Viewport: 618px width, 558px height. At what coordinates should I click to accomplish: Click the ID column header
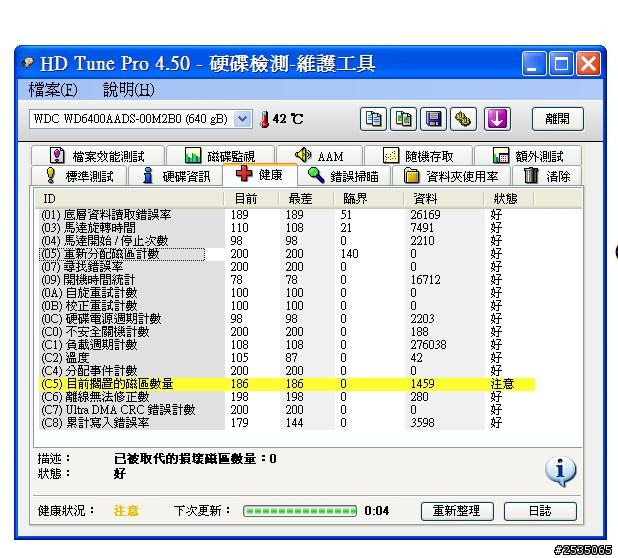pyautogui.click(x=129, y=199)
